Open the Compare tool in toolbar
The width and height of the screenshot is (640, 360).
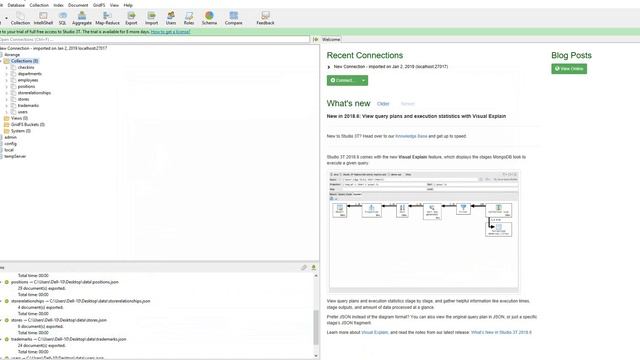233,18
